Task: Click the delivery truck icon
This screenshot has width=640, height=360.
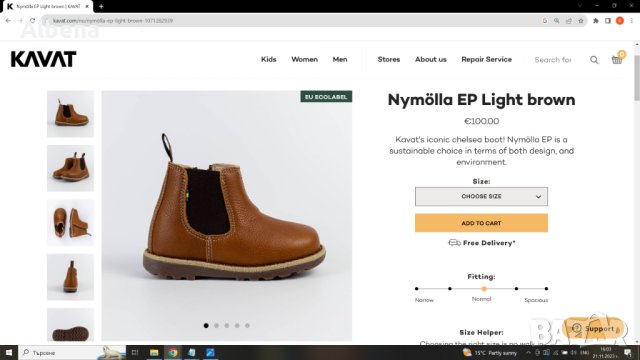Action: point(454,243)
